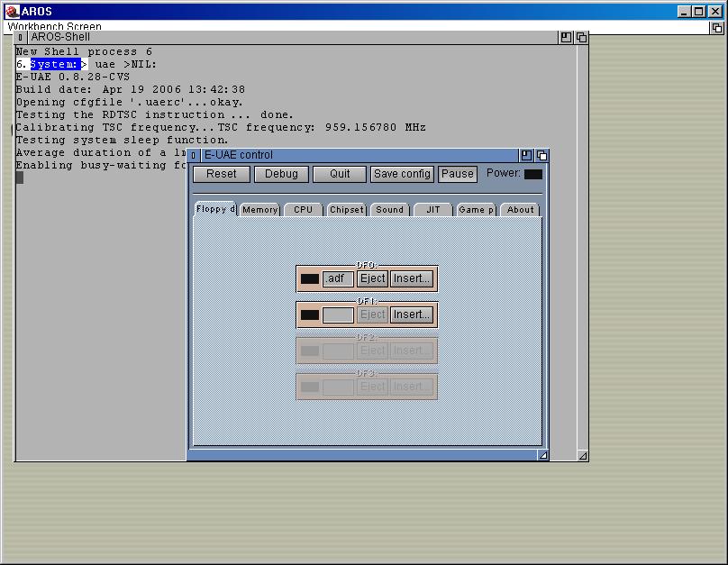Switch to the Memory tab
The image size is (728, 565).
click(260, 210)
